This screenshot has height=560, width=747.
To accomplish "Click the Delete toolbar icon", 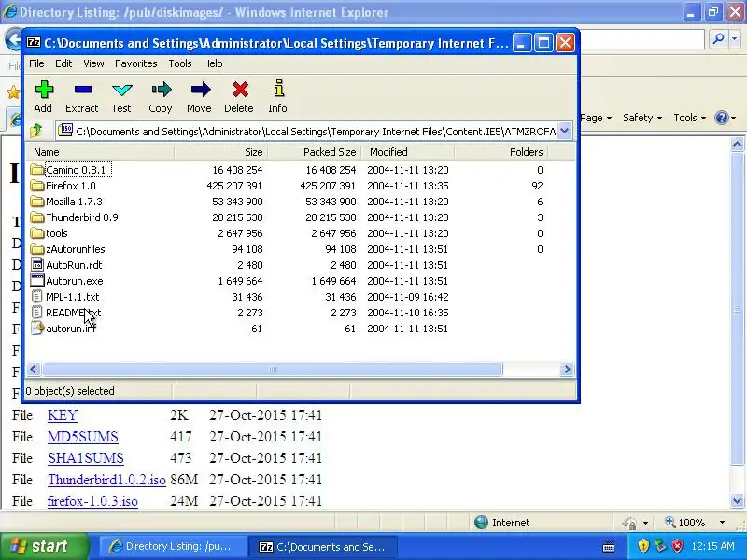I will coord(240,90).
